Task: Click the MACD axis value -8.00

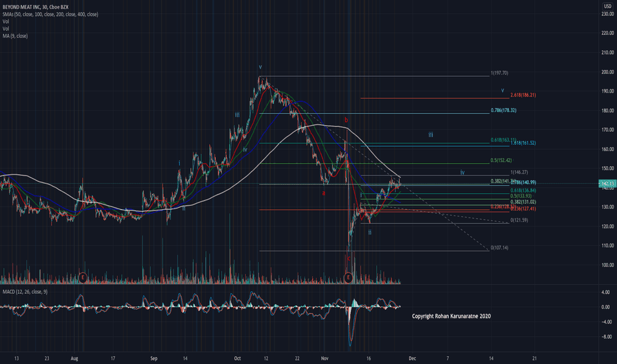Action: point(606,336)
